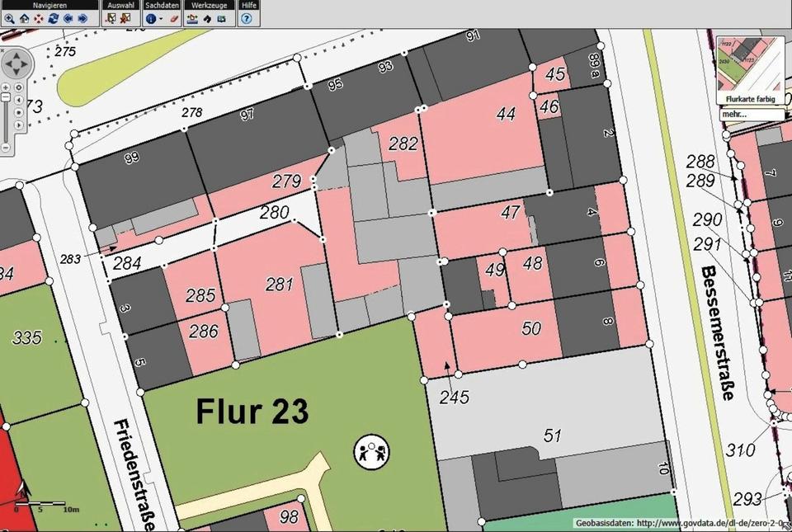Open the blue Hilfe question mark
792x532 pixels.
pos(248,17)
